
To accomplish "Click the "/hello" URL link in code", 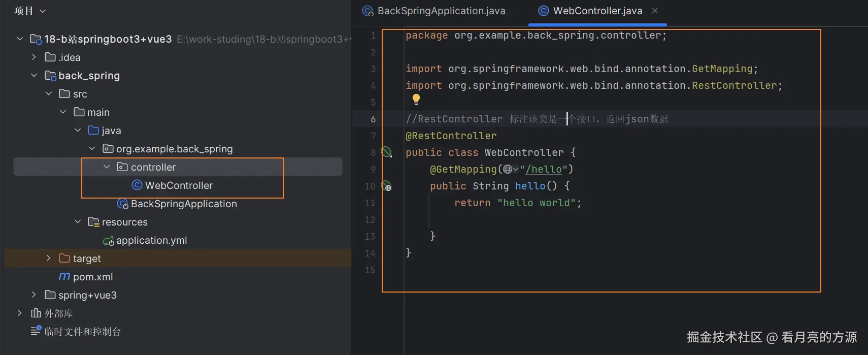I will (x=544, y=169).
